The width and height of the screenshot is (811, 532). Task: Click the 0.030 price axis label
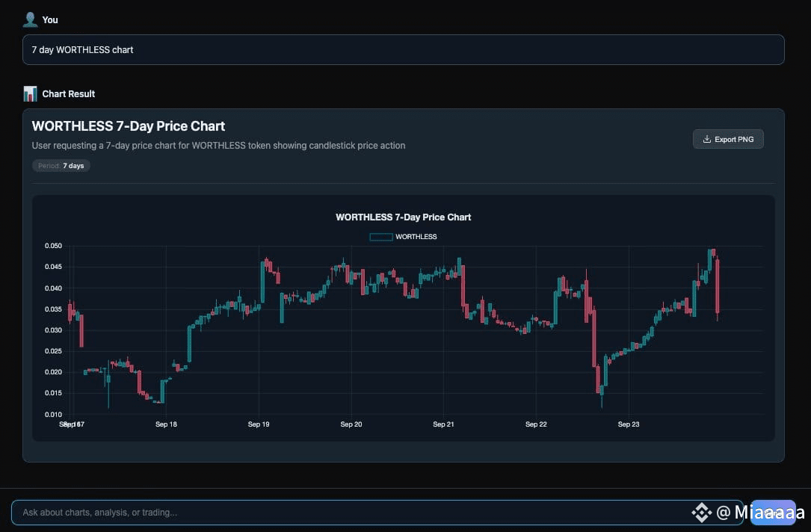click(x=53, y=330)
